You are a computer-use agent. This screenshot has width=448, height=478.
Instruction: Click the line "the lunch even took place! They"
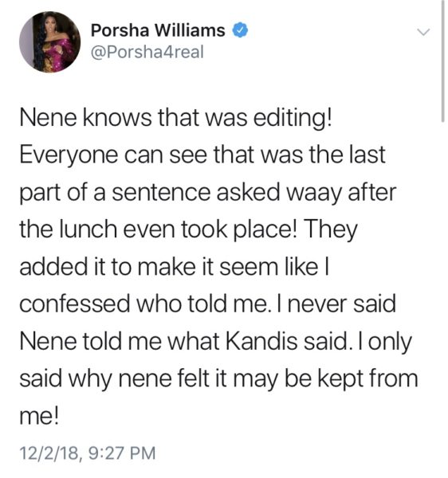point(188,230)
